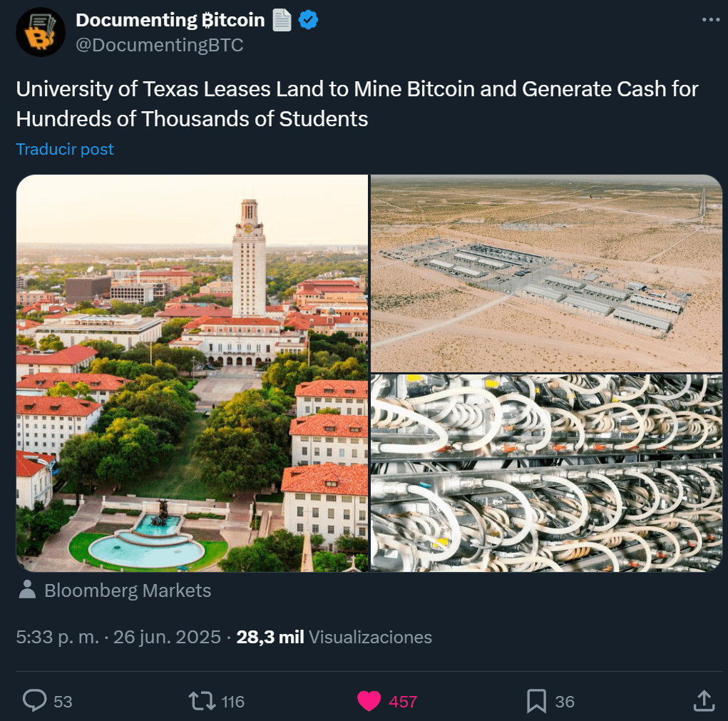728x721 pixels.
Task: Click the 28,3 mil Visualizaciones count
Action: click(x=334, y=637)
